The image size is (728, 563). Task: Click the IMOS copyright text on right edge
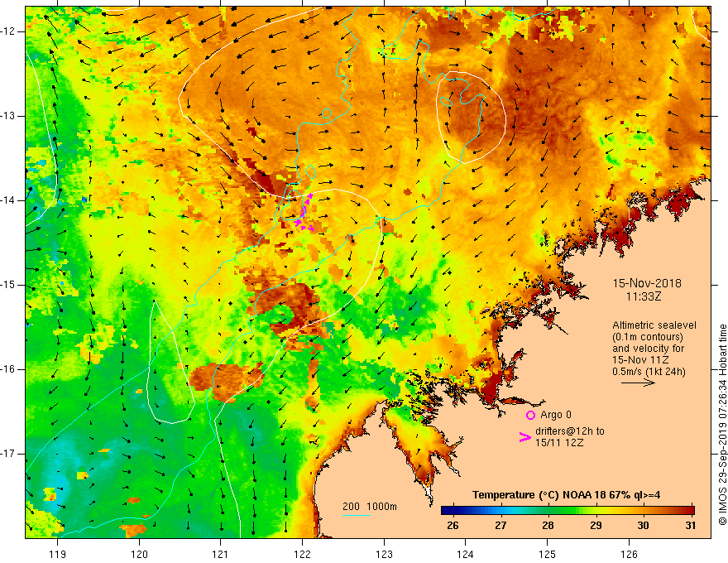tap(722, 425)
